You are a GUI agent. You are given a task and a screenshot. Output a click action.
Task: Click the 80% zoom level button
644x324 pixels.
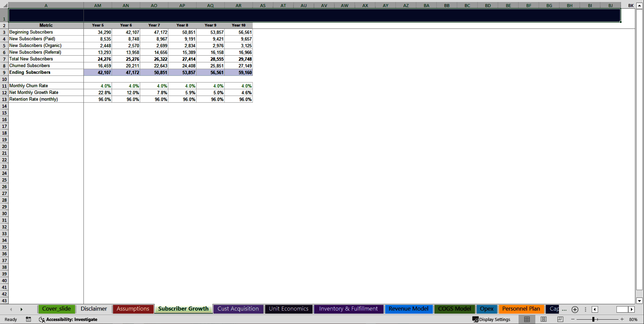[x=634, y=319]
